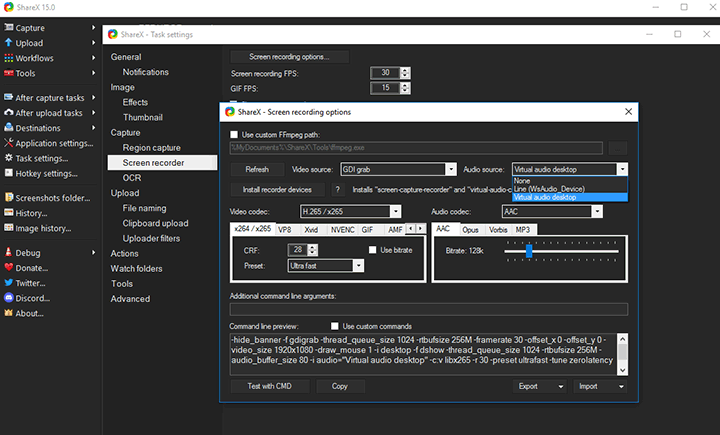Toggle the Use bitrate checkbox
The height and width of the screenshot is (435, 720).
click(x=373, y=249)
